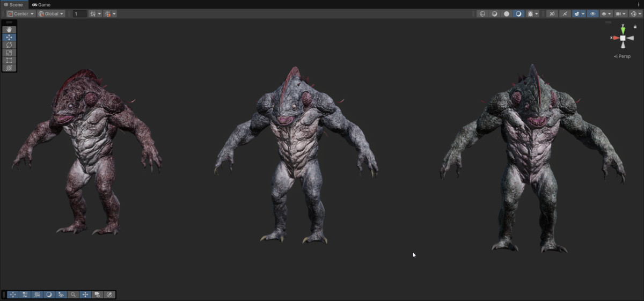Click the orientation gizmo center cube
Image resolution: width=644 pixels, height=301 pixels.
point(623,38)
